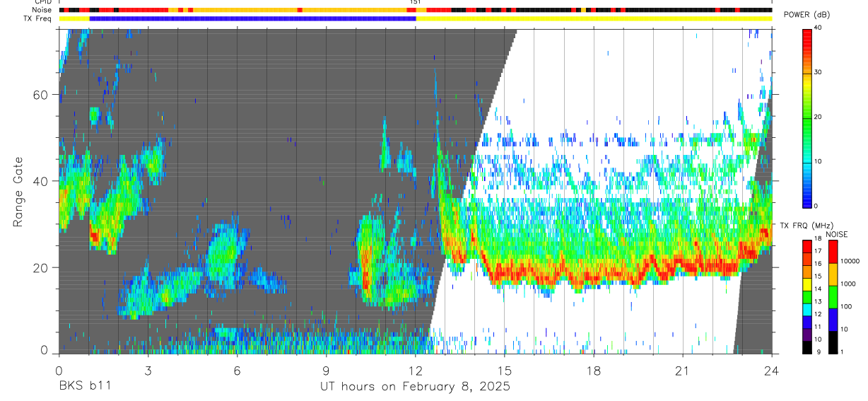Click the 'BKS b11' radar beam label
This screenshot has width=868, height=401.
click(84, 387)
